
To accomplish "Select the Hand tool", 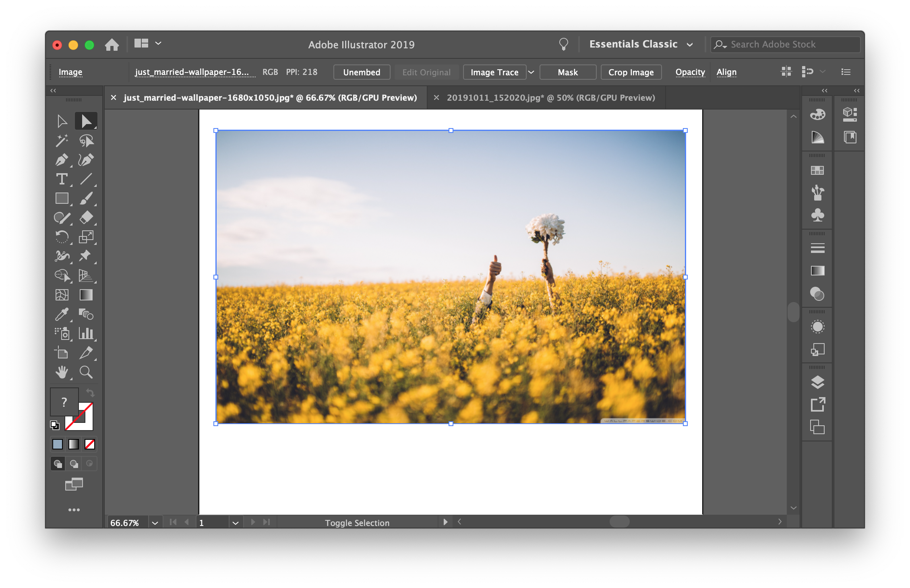I will click(62, 372).
